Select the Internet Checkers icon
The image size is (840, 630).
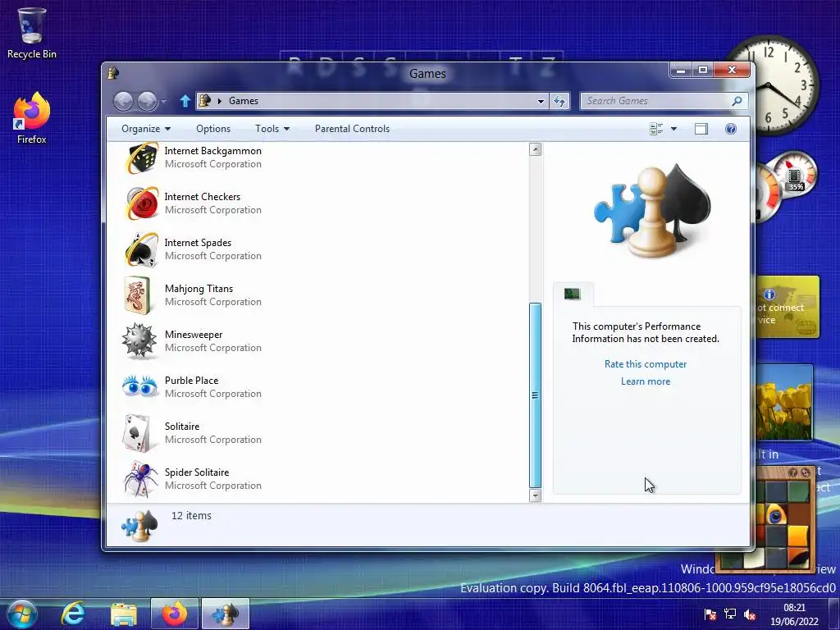point(141,203)
